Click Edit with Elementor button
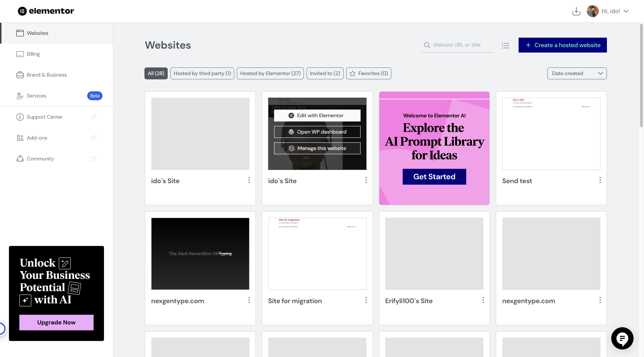644x357 pixels. 317,116
